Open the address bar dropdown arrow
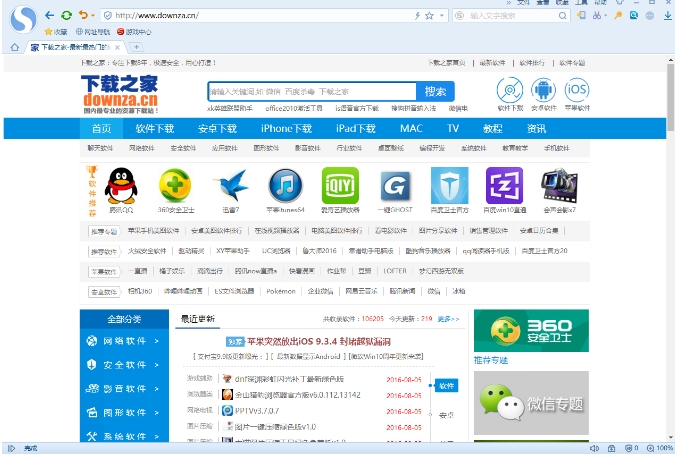The height and width of the screenshot is (454, 675). tap(442, 16)
